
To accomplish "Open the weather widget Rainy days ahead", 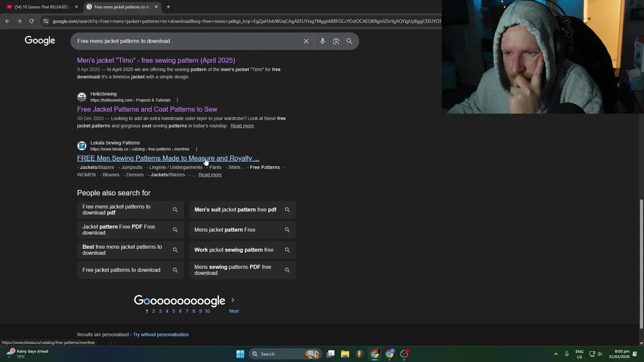I will point(28,354).
